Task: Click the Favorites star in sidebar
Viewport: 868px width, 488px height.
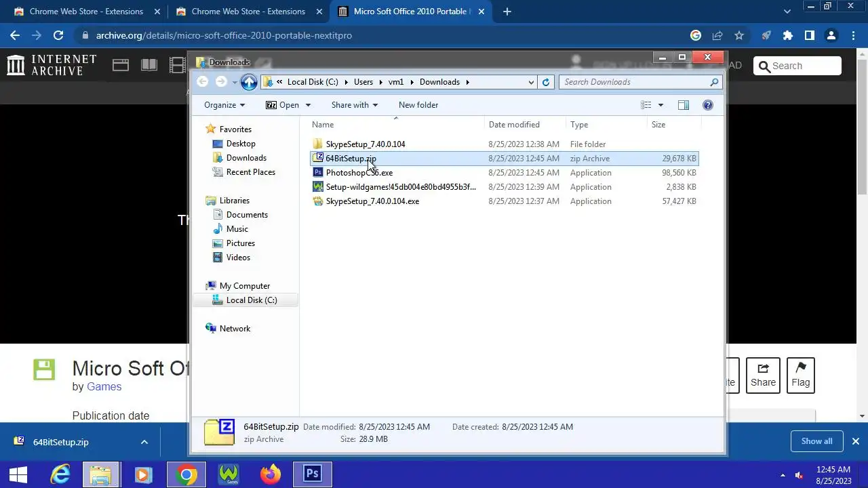Action: (x=211, y=129)
